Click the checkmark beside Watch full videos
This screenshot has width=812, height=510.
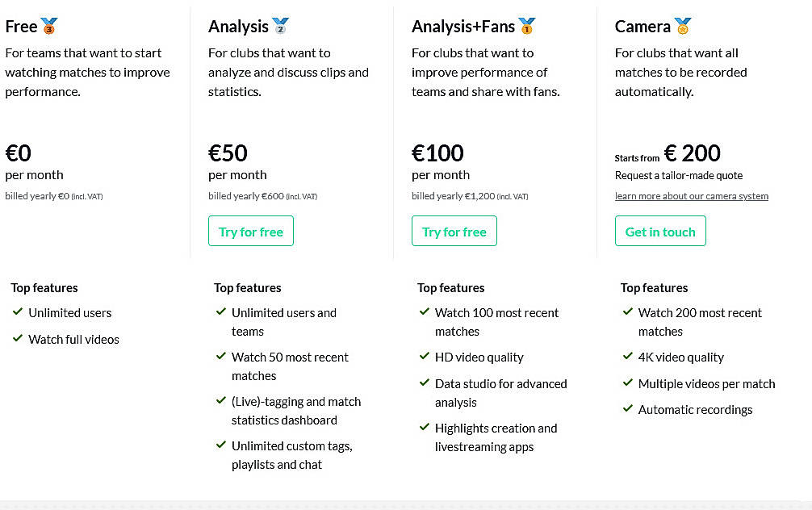18,338
